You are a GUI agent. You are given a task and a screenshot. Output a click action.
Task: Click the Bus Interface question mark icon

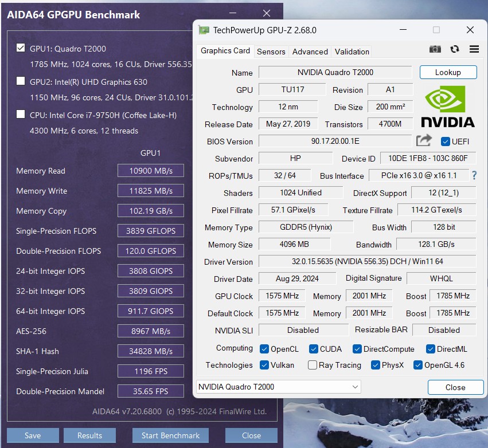click(474, 175)
